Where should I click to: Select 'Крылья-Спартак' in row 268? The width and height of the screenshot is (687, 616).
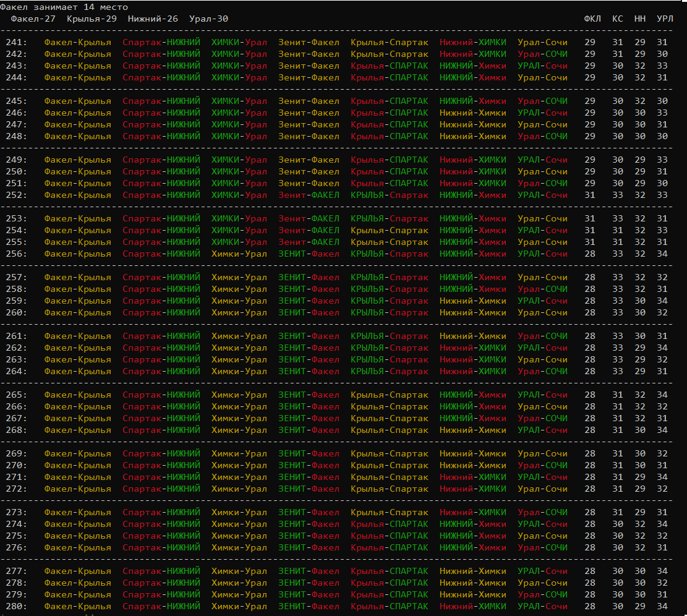[x=390, y=430]
